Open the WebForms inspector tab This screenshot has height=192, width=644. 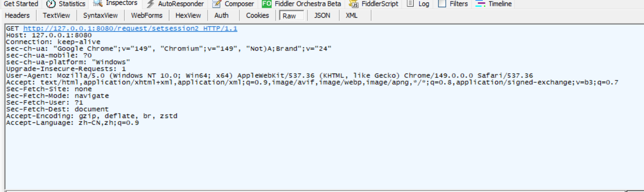coord(146,16)
